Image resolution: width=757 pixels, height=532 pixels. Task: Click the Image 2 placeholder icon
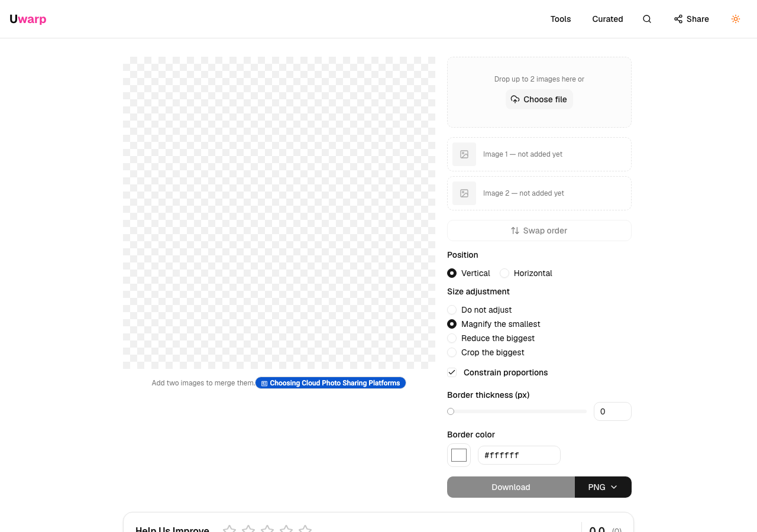click(464, 193)
